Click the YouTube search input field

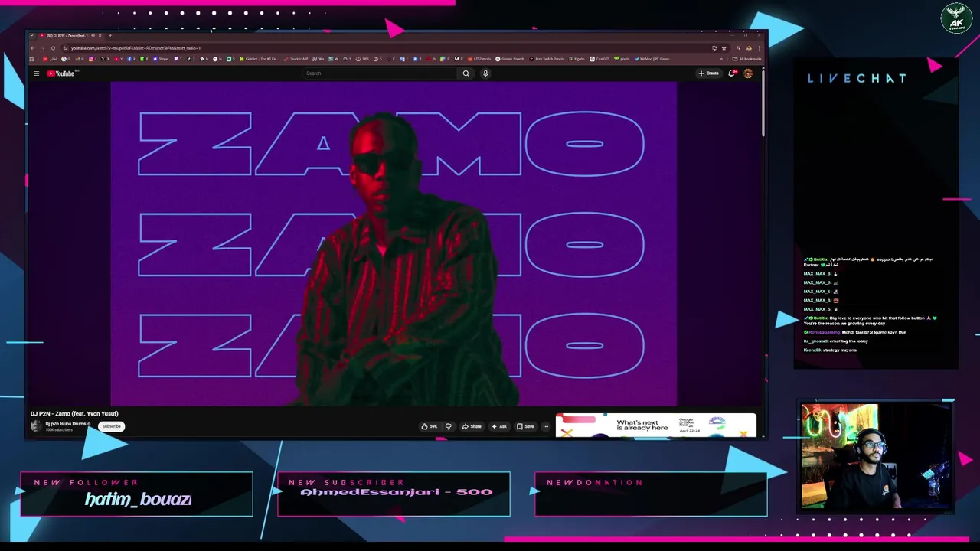[379, 73]
